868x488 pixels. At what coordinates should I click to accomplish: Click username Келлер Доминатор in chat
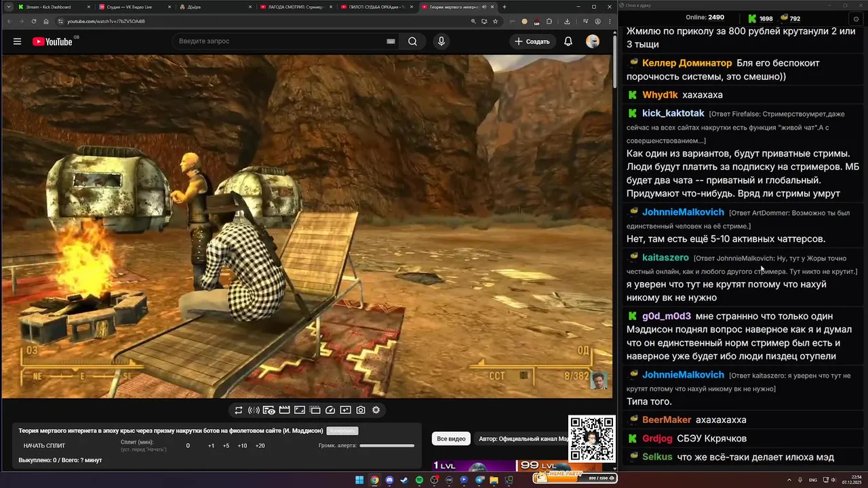pos(687,63)
